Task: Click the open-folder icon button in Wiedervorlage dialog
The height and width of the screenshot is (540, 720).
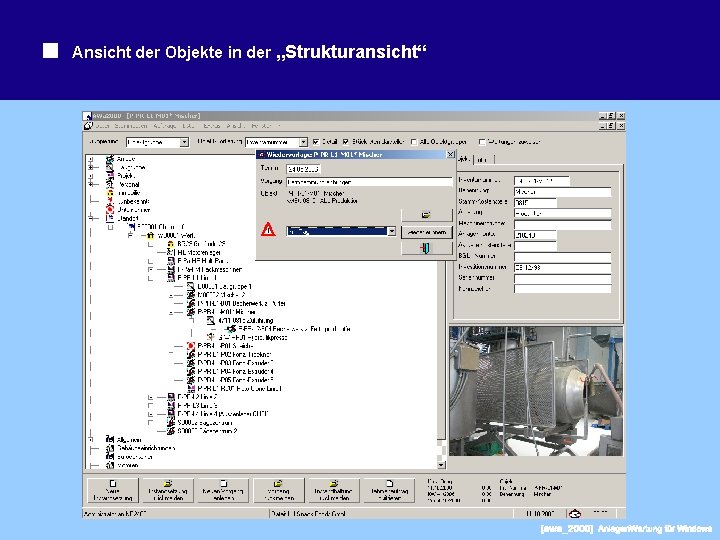Action: pos(427,215)
